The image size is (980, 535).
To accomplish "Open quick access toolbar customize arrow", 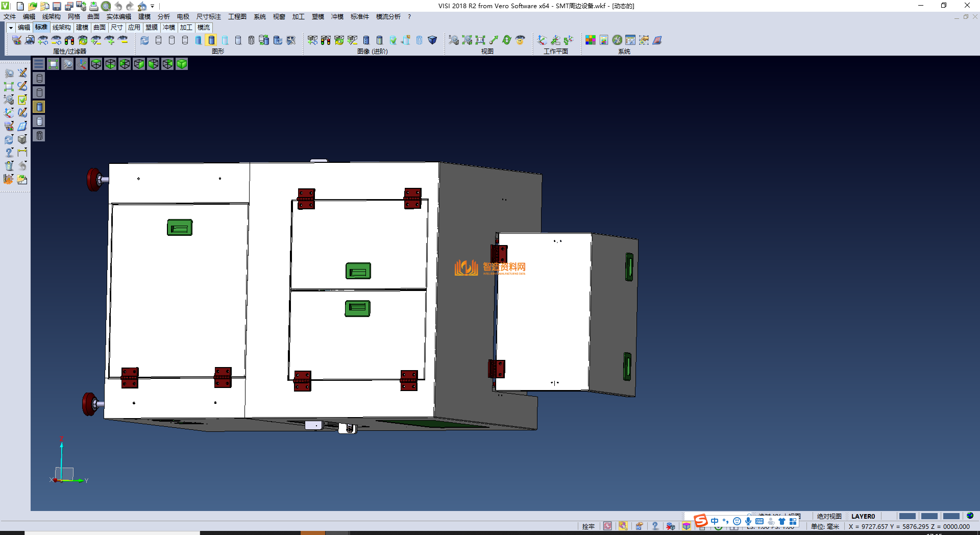I will 153,6.
